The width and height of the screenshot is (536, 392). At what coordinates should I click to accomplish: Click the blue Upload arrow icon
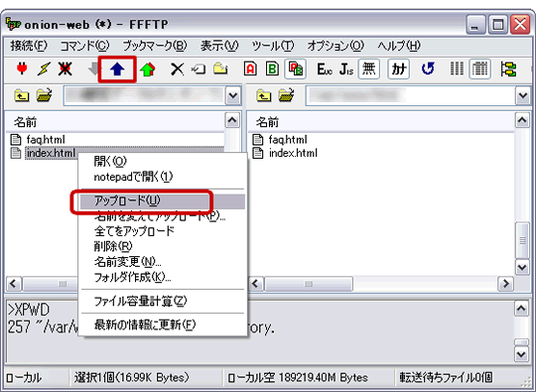pyautogui.click(x=117, y=69)
